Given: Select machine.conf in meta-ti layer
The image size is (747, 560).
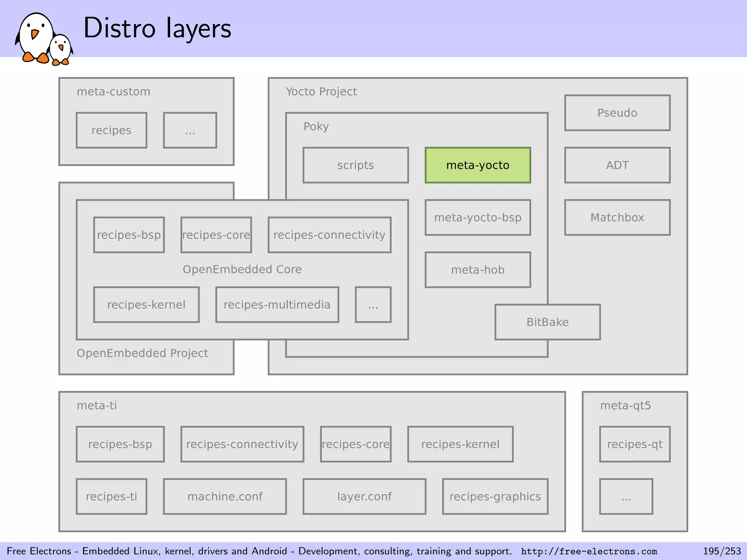Looking at the screenshot, I should pyautogui.click(x=225, y=497).
